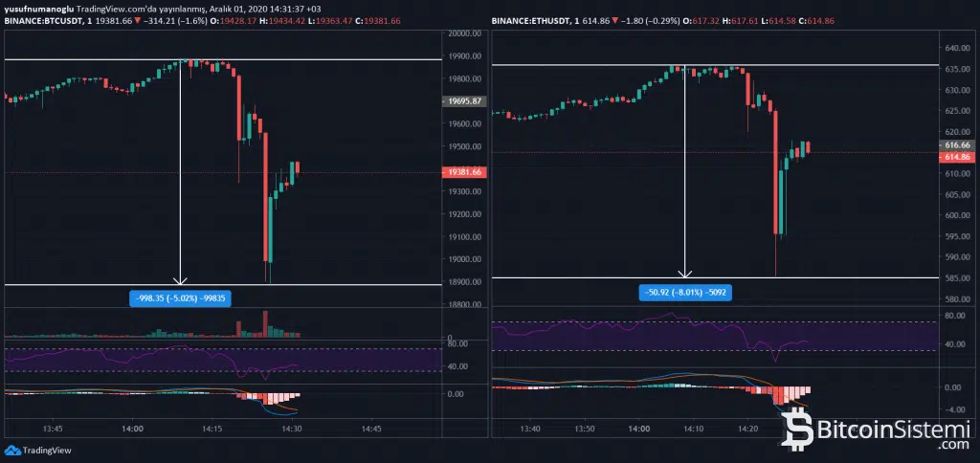Click 19000.00 on BTC price axis

coord(466,260)
